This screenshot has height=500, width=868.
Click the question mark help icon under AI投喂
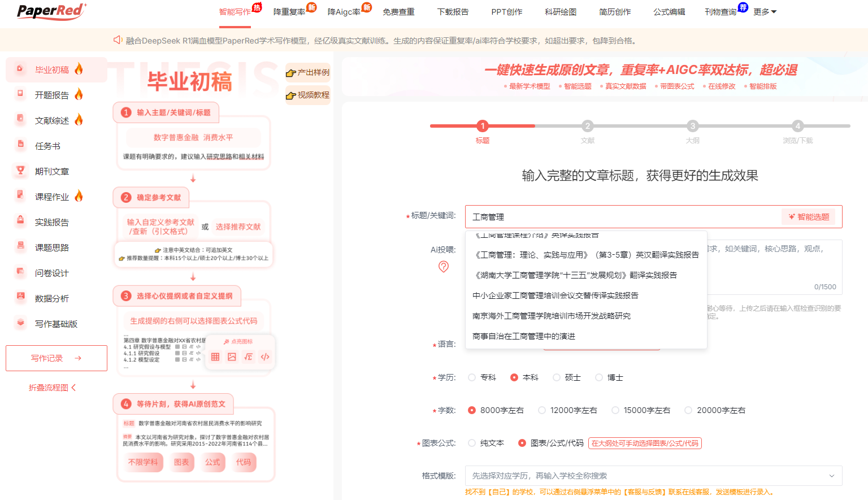[444, 266]
